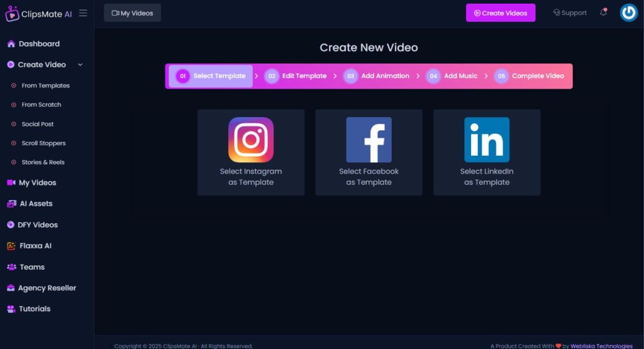Screen dimensions: 644x349
Task: Collapse the Create Video chevron
Action: (80, 65)
